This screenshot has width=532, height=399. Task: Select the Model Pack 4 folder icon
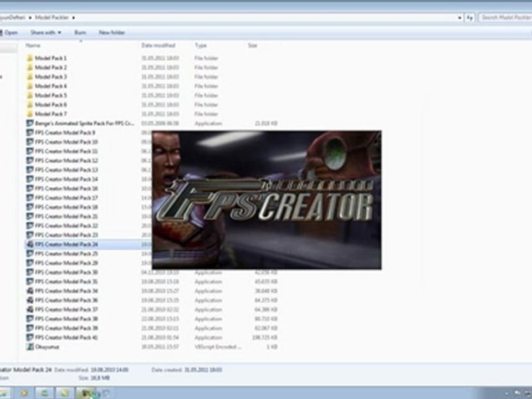click(30, 86)
